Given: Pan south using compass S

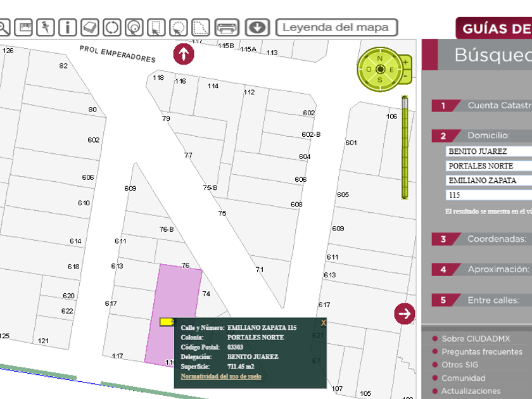Looking at the screenshot, I should point(380,80).
